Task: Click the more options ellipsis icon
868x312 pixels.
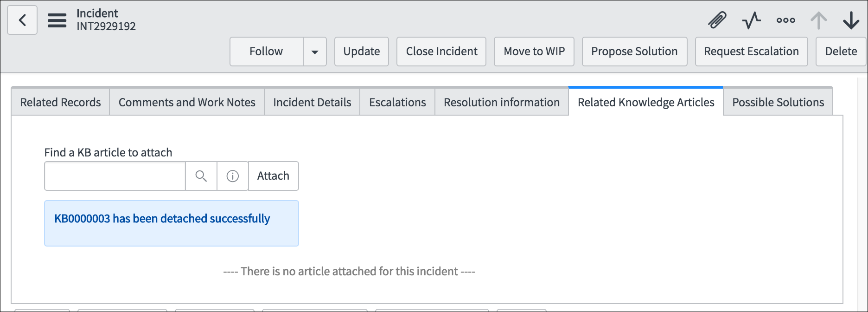Action: pos(785,20)
